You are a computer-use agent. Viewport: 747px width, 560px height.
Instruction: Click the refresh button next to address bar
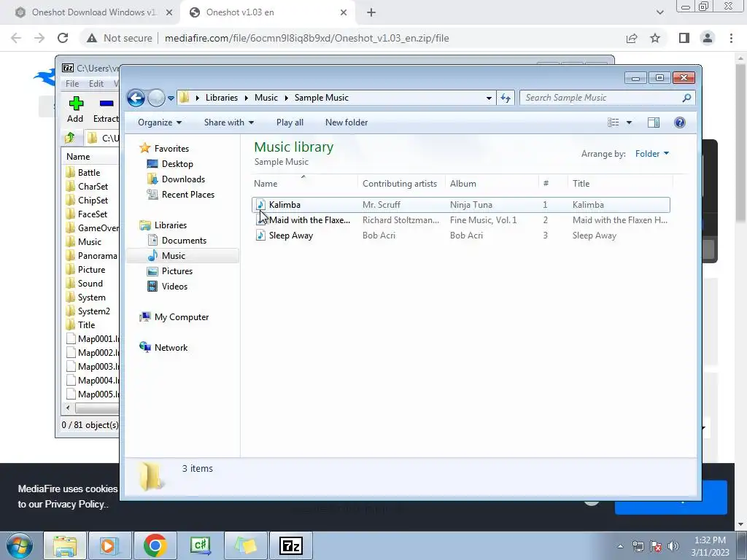pos(506,98)
